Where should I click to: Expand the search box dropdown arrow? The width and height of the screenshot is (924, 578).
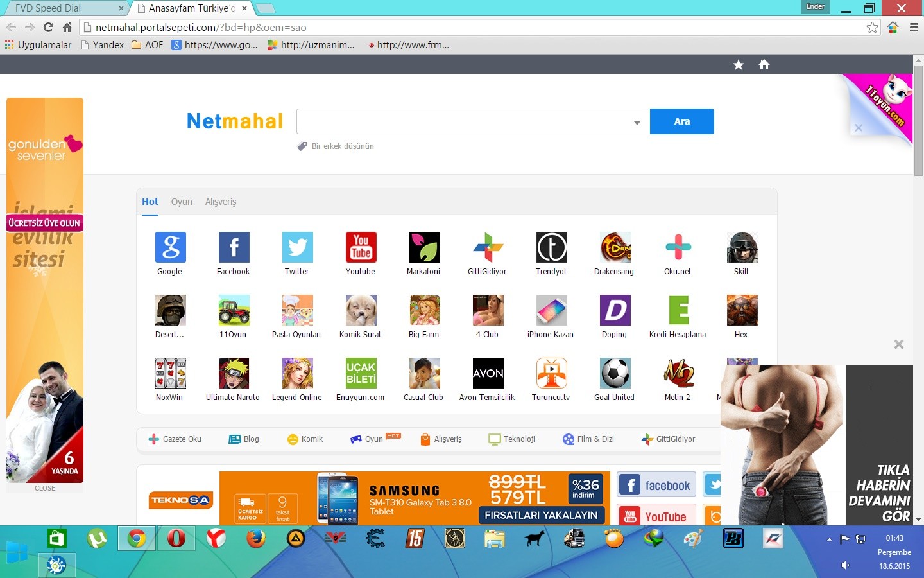(x=637, y=122)
